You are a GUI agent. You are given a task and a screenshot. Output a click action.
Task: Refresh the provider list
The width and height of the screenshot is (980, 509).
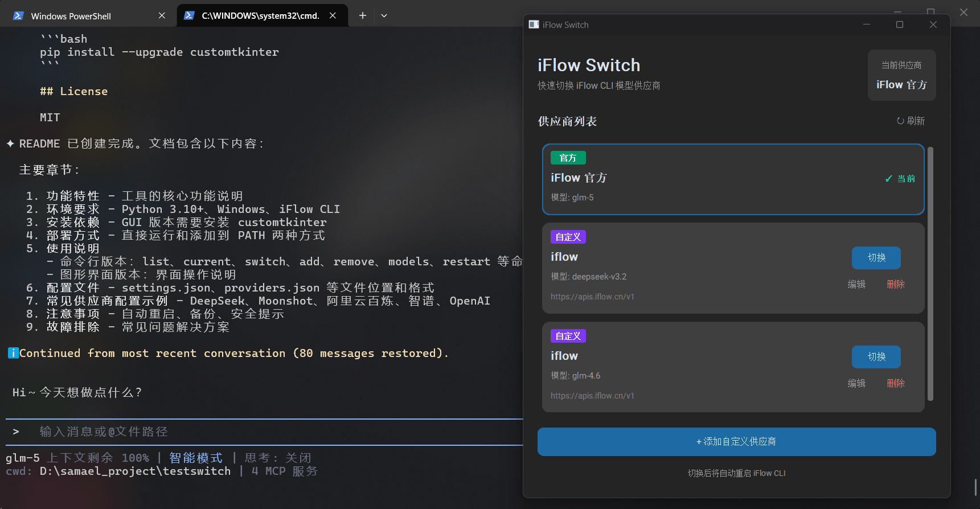pos(911,121)
